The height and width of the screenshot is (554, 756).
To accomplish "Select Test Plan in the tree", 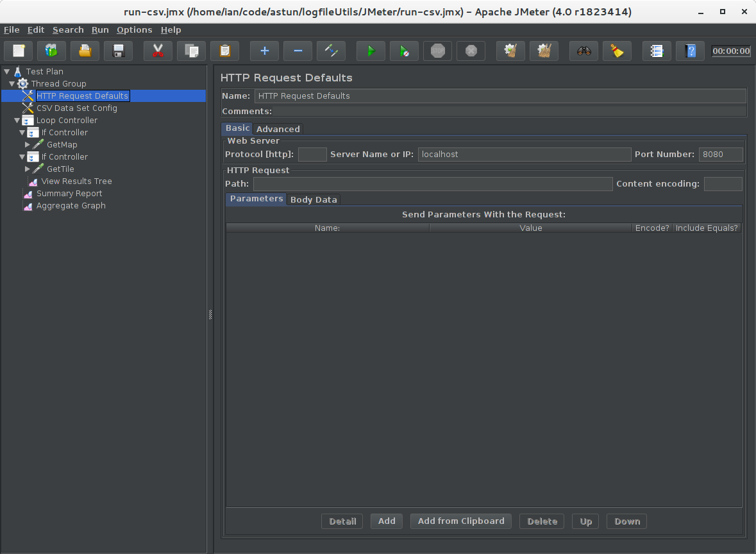I will [44, 71].
